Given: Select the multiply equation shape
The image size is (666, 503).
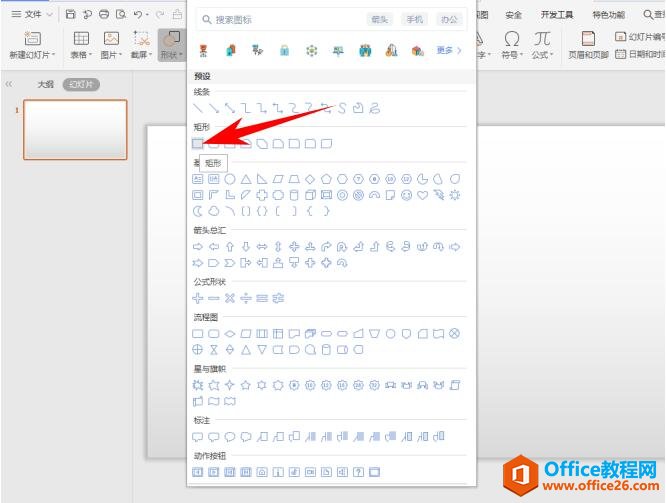Looking at the screenshot, I should 230,298.
